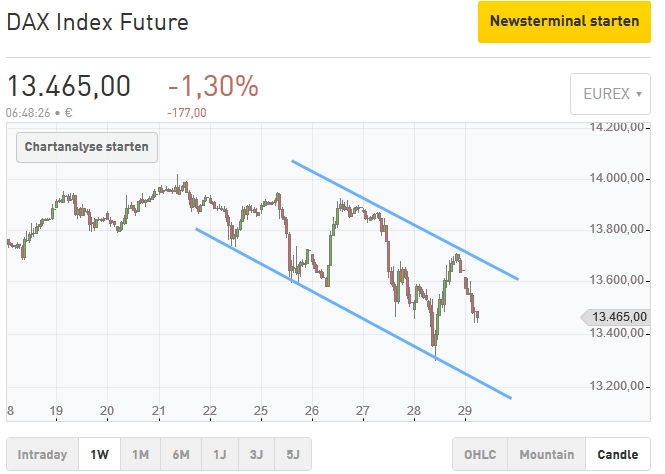The width and height of the screenshot is (665, 474).
Task: Switch chart type to OHLC
Action: tap(480, 455)
